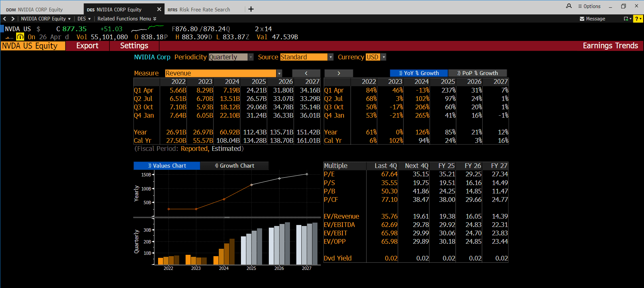This screenshot has width=644, height=288.
Task: Click the search person icon
Action: [x=569, y=6]
